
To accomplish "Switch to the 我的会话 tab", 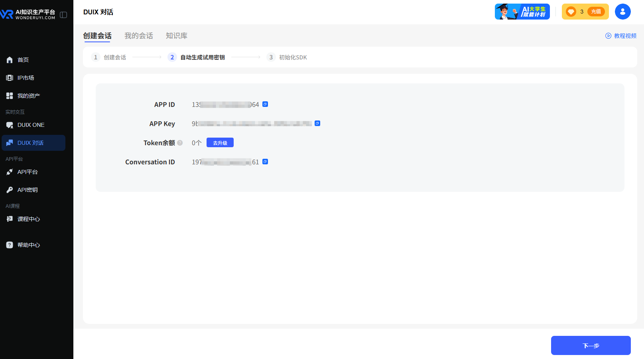I will coord(139,36).
